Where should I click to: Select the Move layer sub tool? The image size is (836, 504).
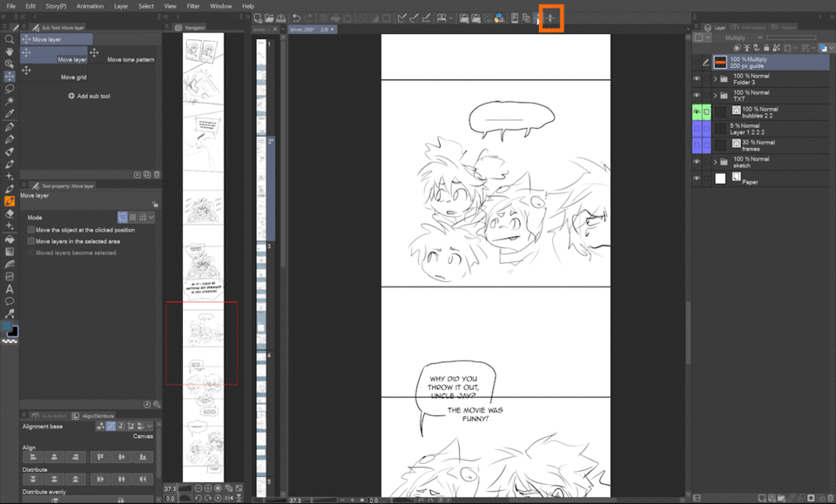pyautogui.click(x=54, y=56)
